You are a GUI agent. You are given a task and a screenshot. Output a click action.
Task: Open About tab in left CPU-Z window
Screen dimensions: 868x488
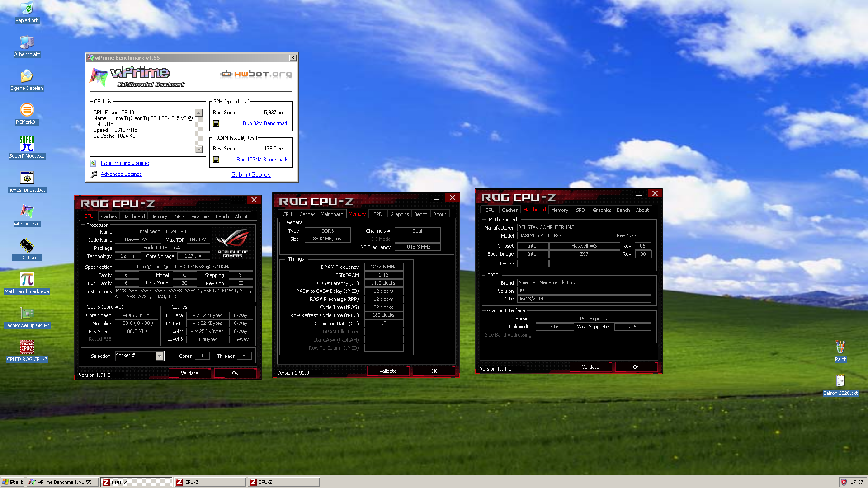pyautogui.click(x=241, y=216)
